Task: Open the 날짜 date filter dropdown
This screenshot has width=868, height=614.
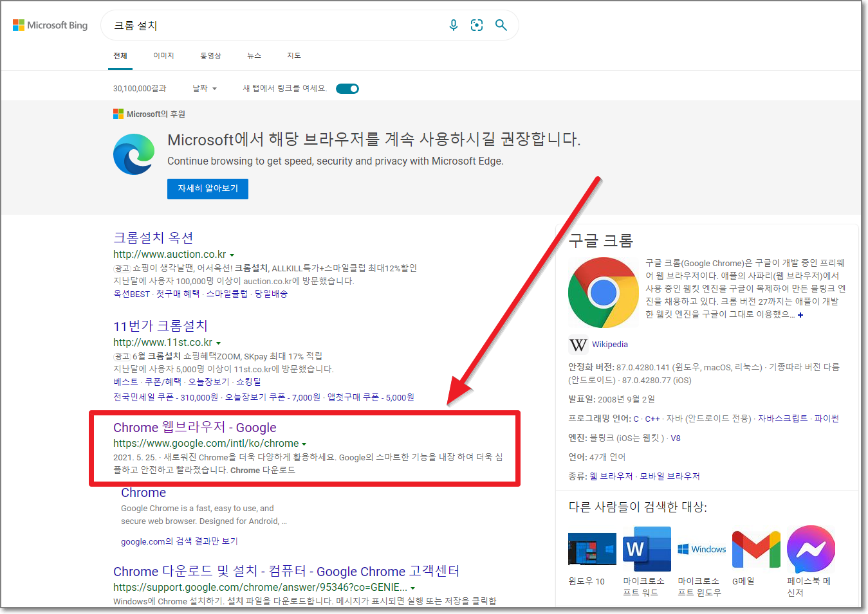Action: (x=205, y=89)
